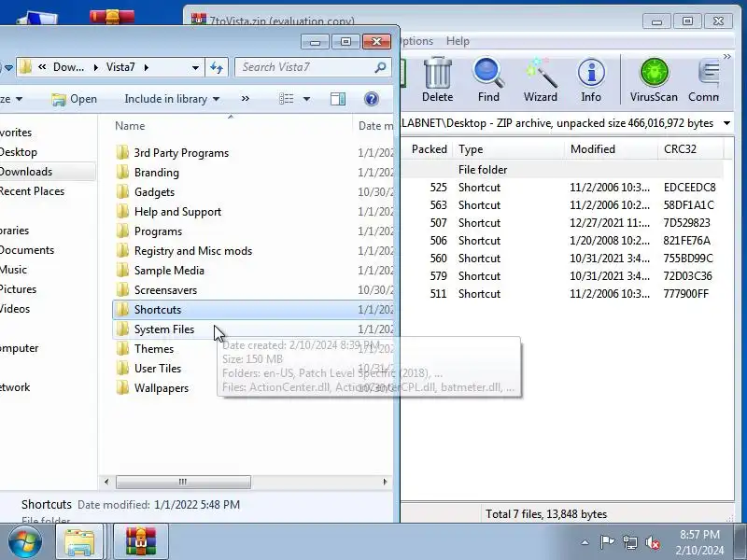Open Explorer help question mark icon
The width and height of the screenshot is (747, 560).
click(x=371, y=99)
